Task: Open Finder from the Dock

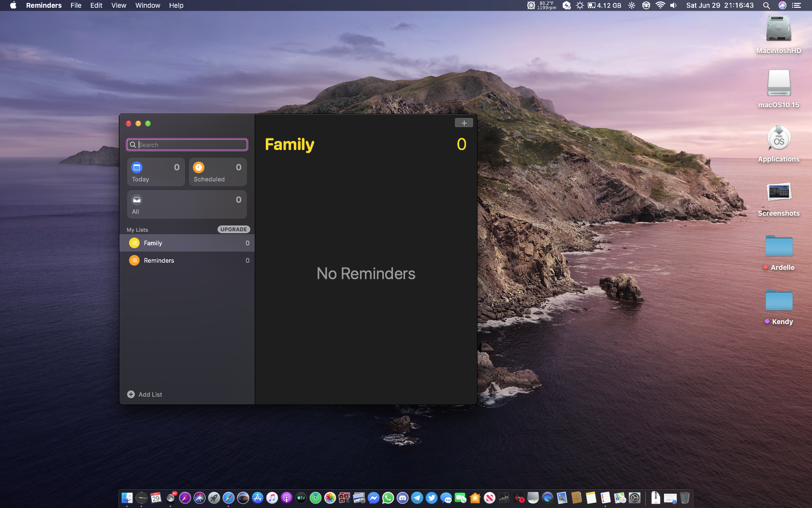Action: (x=127, y=498)
